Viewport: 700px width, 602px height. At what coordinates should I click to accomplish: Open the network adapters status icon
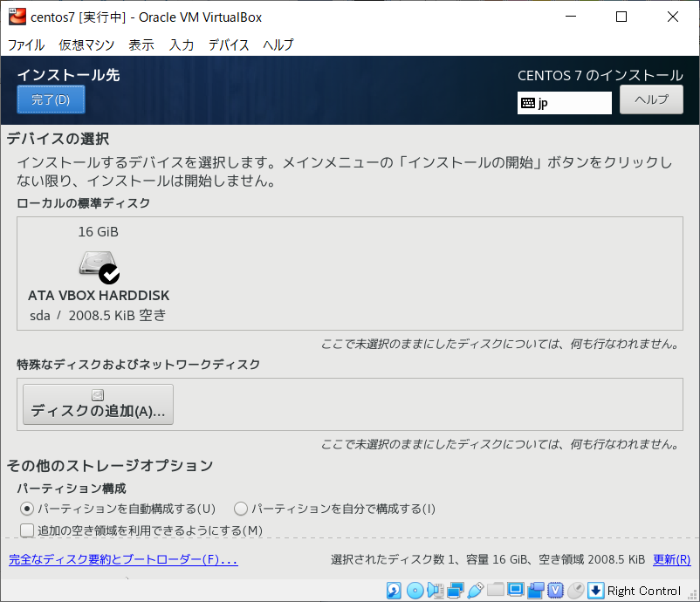pyautogui.click(x=456, y=591)
